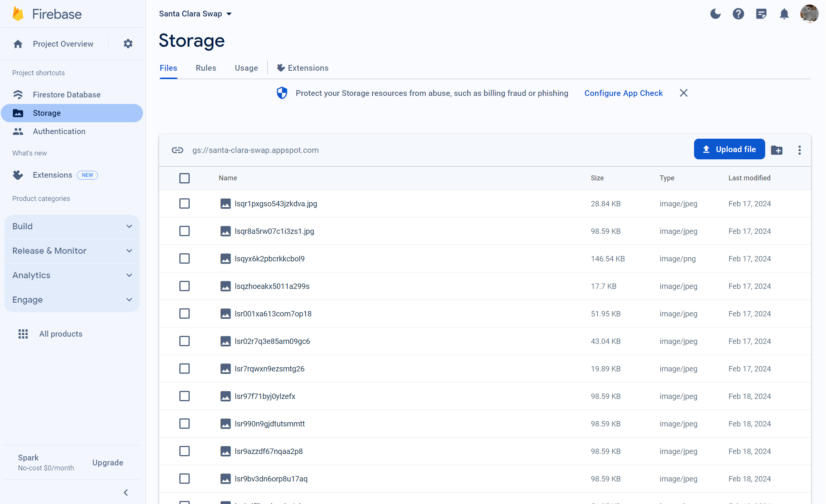Image resolution: width=826 pixels, height=504 pixels.
Task: Open the notifications bell
Action: tap(784, 14)
